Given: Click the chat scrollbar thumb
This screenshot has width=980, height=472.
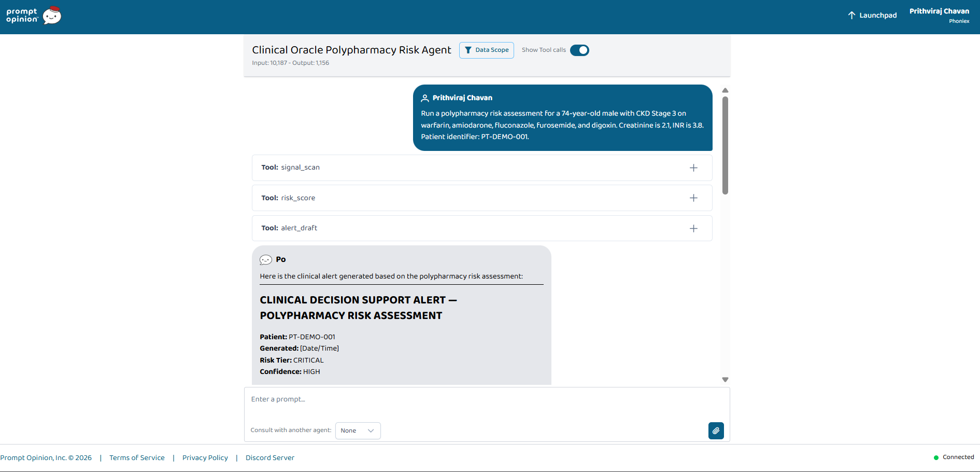Looking at the screenshot, I should tap(725, 145).
